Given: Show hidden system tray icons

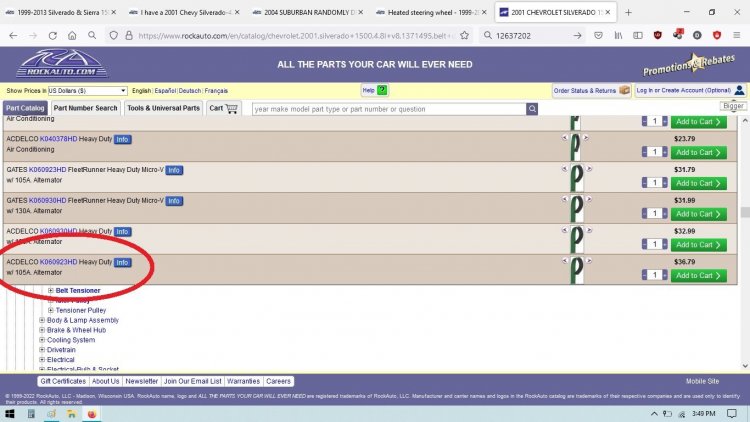Looking at the screenshot, I should 654,413.
